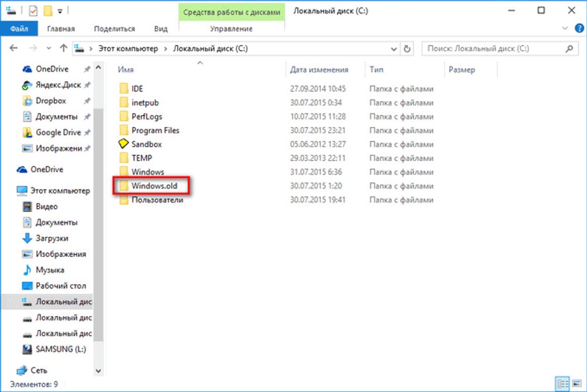Select the Program Files folder
This screenshot has width=587, height=392.
click(155, 130)
